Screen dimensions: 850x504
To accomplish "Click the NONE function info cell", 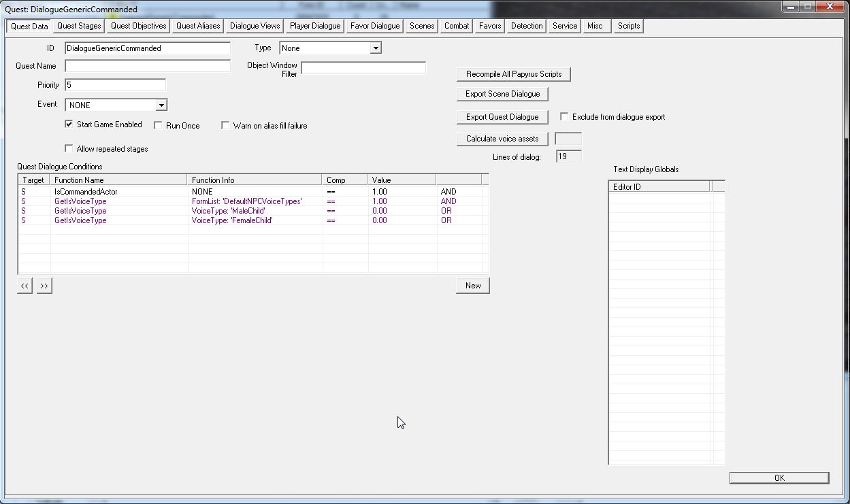I will 202,192.
